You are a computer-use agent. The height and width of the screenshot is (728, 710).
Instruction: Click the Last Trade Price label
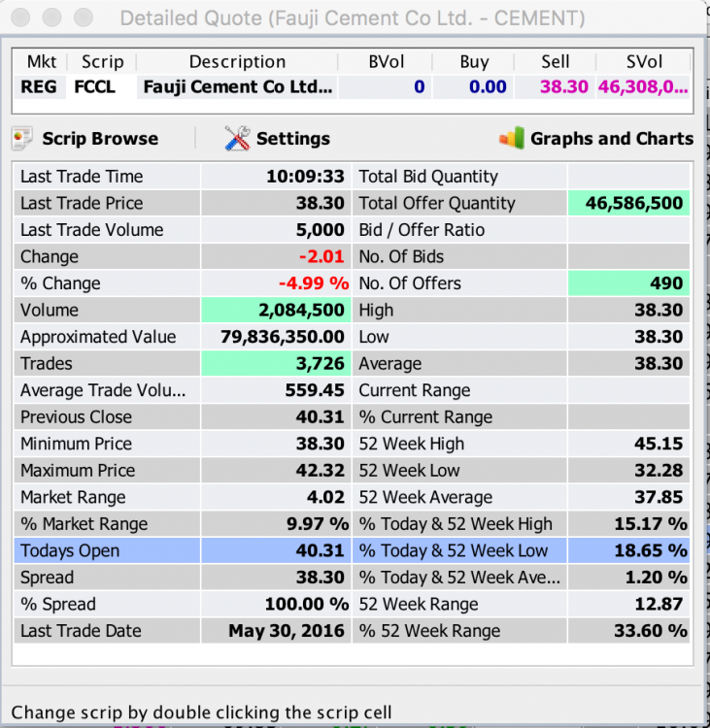[x=82, y=203]
